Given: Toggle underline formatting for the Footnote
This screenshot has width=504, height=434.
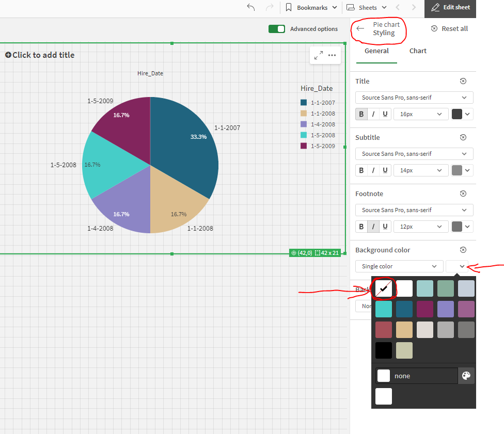Looking at the screenshot, I should (x=385, y=226).
